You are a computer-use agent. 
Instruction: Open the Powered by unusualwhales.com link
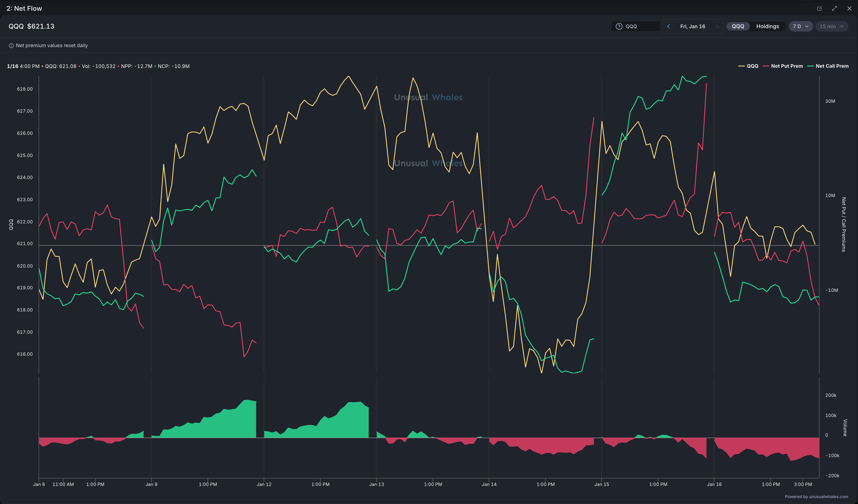[816, 496]
